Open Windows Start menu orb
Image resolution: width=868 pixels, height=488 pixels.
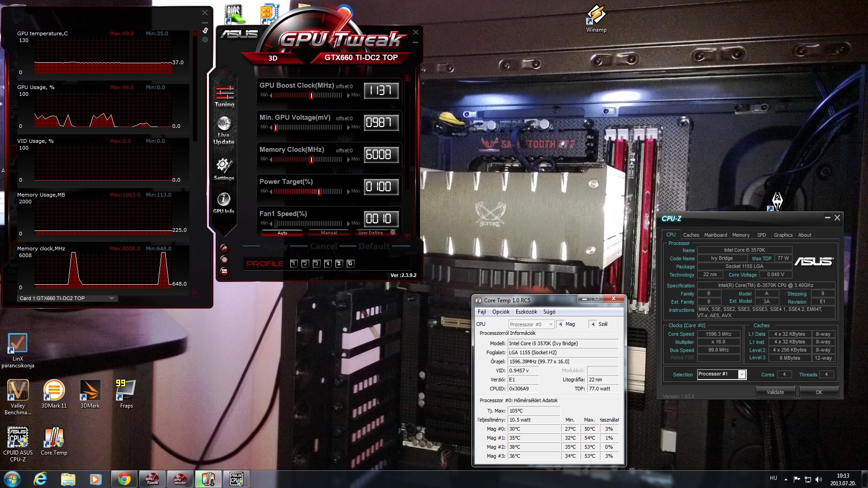click(x=12, y=479)
